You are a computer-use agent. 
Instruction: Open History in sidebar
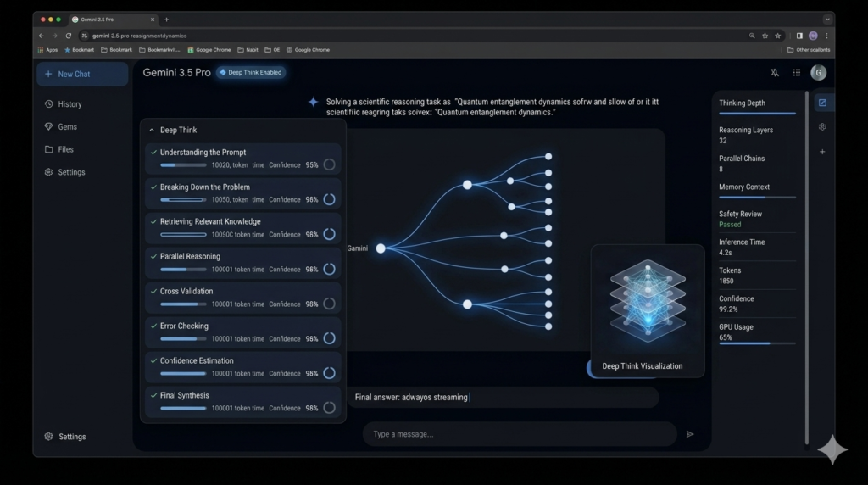(63, 104)
